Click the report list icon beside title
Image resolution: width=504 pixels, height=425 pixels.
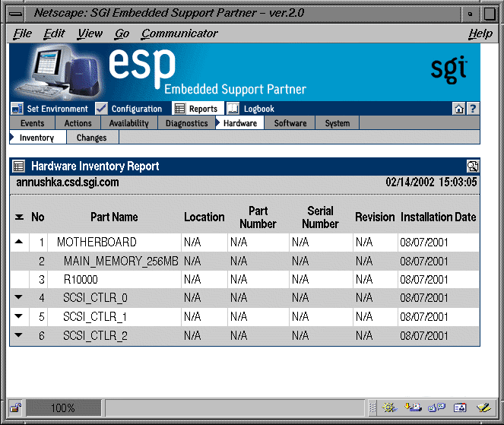click(x=18, y=167)
